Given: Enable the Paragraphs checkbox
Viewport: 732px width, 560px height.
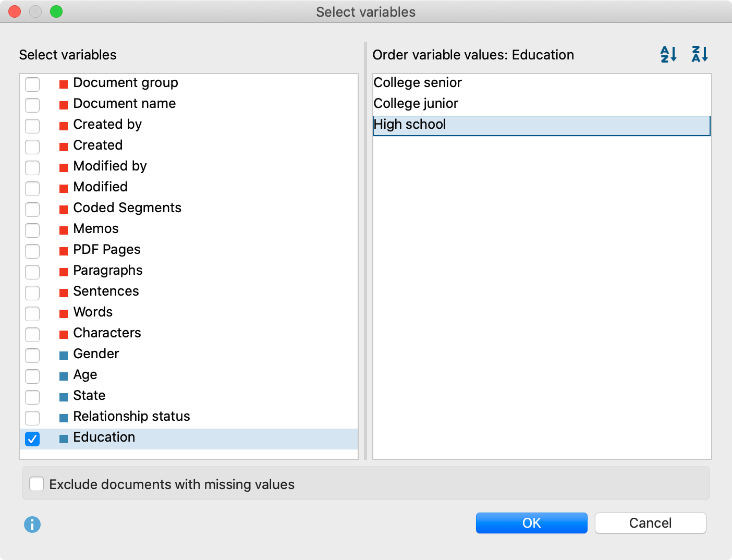Looking at the screenshot, I should (x=32, y=272).
